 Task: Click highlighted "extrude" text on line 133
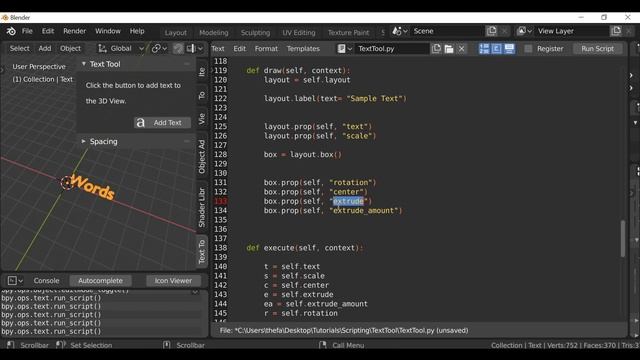pos(348,201)
